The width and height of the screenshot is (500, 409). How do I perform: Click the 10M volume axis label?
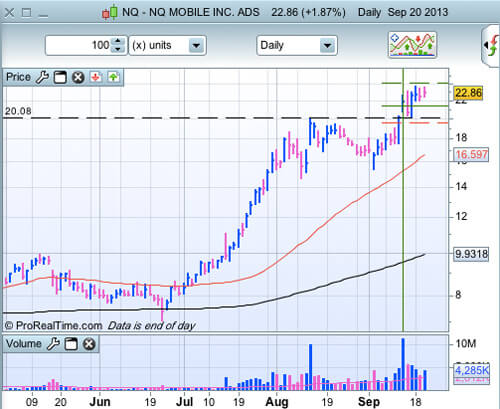click(466, 344)
